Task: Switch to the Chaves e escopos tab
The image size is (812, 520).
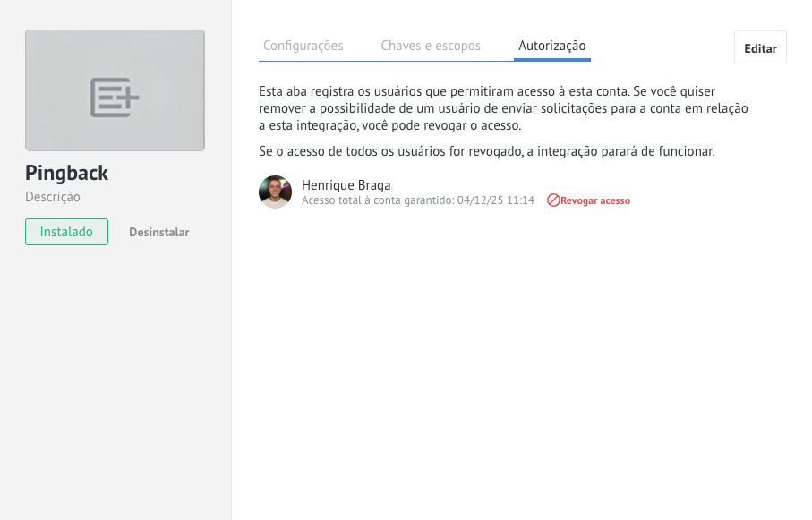Action: [431, 46]
